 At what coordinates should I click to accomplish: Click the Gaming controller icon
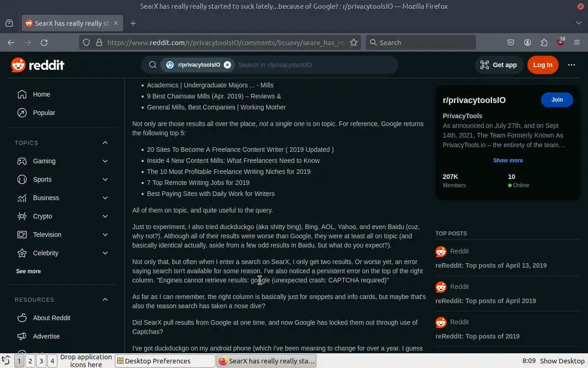click(x=22, y=161)
